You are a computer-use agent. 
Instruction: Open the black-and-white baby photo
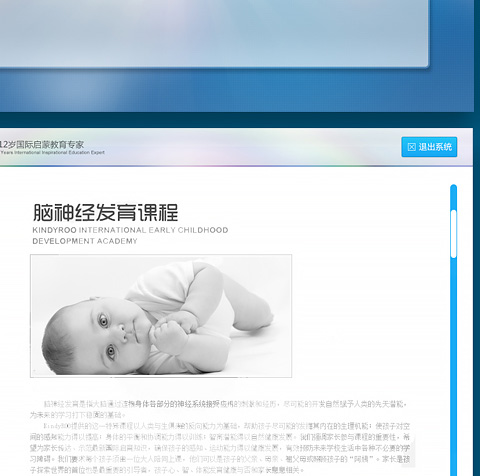[x=161, y=316]
